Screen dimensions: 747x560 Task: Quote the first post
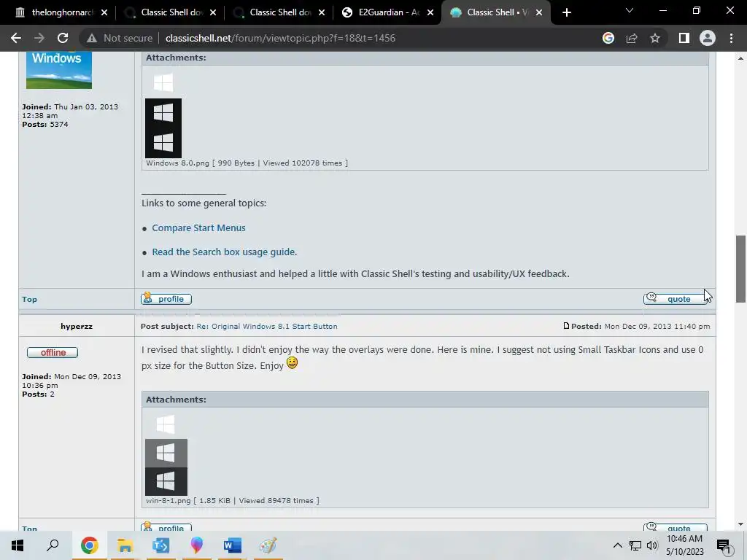[x=675, y=298]
